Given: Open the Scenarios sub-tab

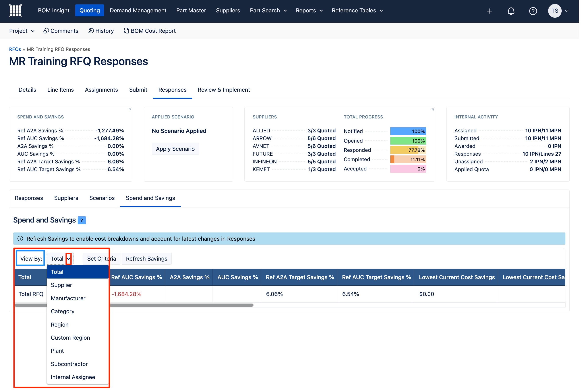Looking at the screenshot, I should point(102,198).
